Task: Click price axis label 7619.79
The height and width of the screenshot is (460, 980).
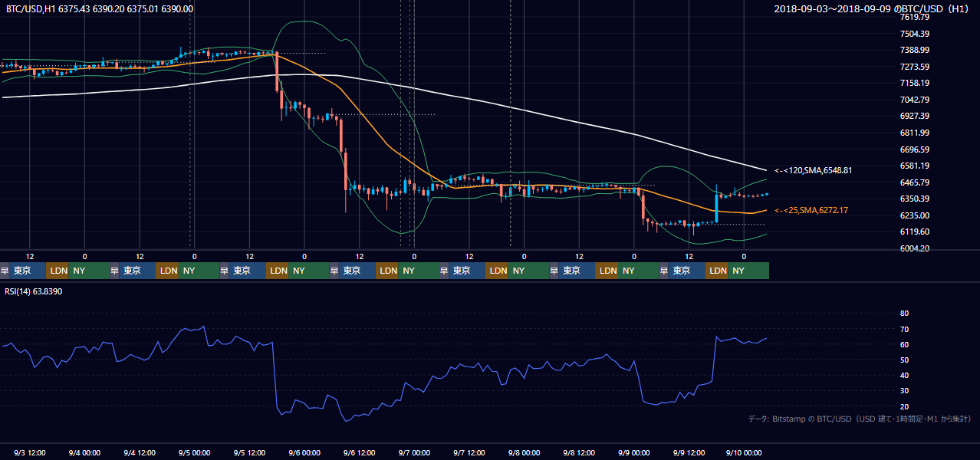Action: tap(915, 17)
